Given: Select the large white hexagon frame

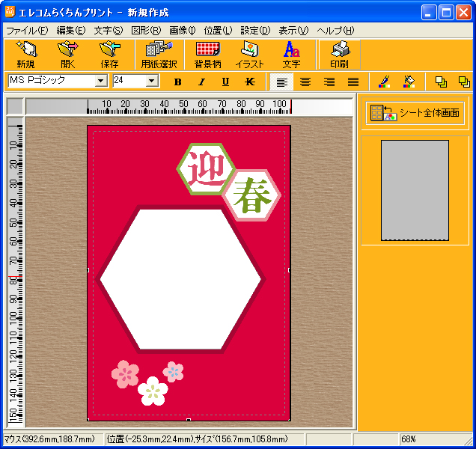Looking at the screenshot, I should [x=180, y=279].
